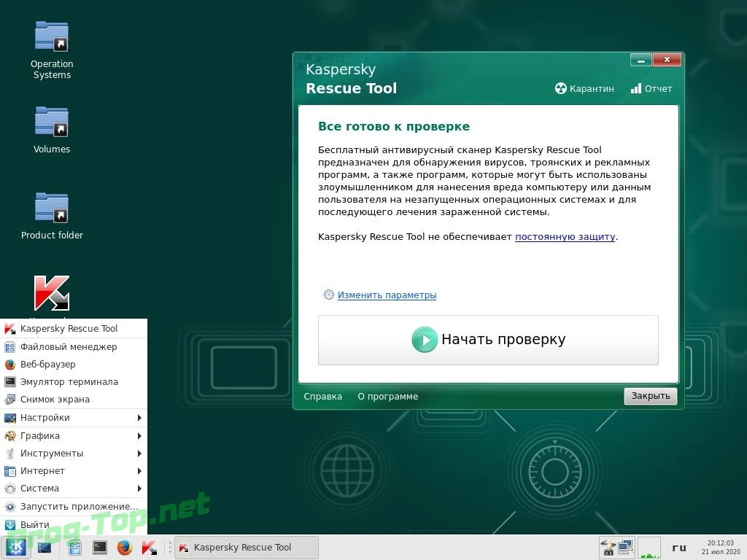Click the Firefox icon next to Веб-браузер

click(x=10, y=365)
